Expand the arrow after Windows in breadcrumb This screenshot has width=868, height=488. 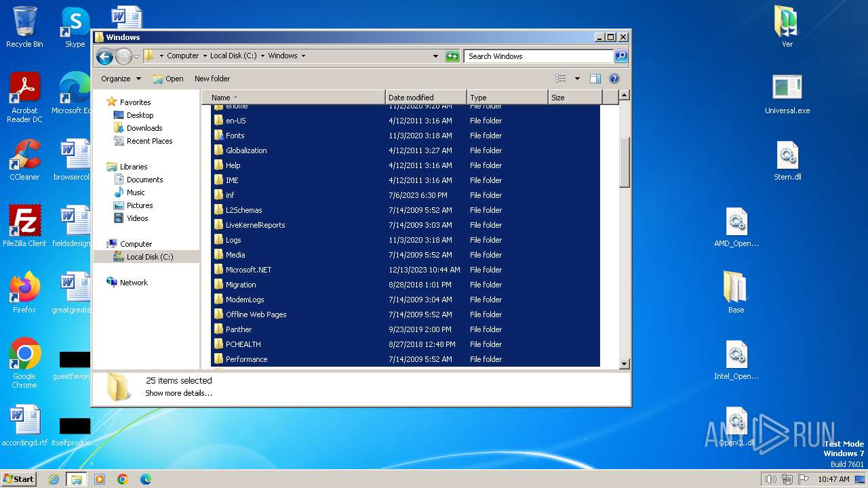pyautogui.click(x=303, y=56)
